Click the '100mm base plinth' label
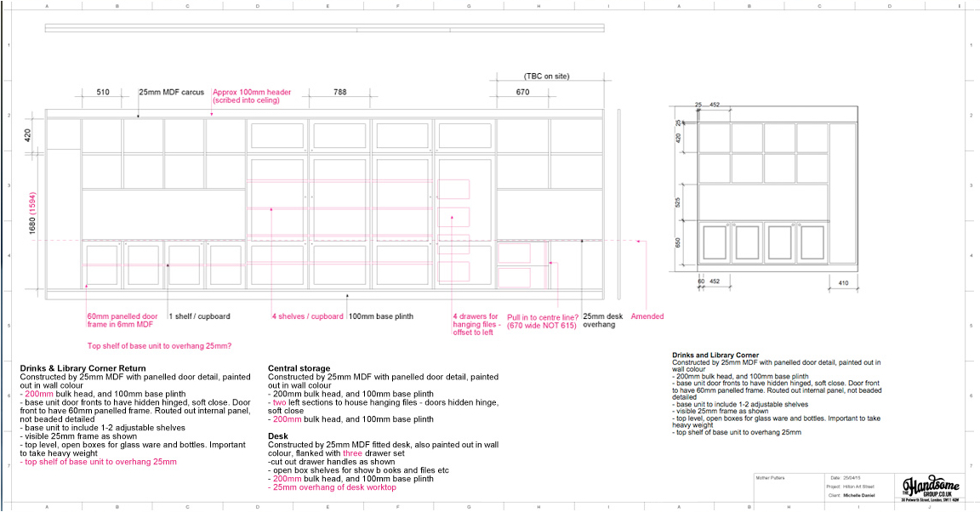 (380, 316)
